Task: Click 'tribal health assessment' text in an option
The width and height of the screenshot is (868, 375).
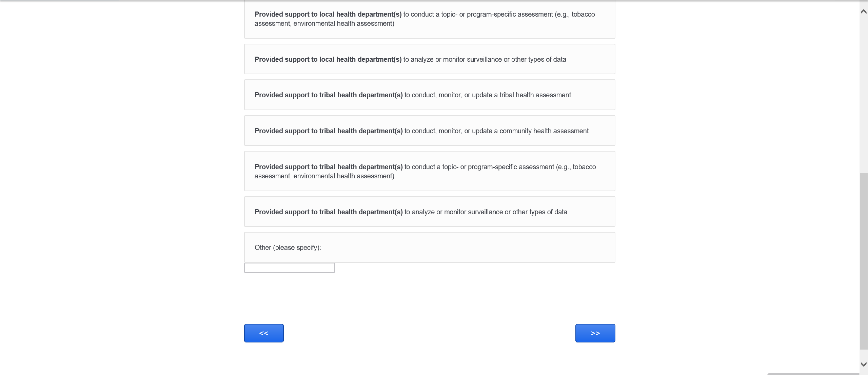Action: tap(535, 95)
